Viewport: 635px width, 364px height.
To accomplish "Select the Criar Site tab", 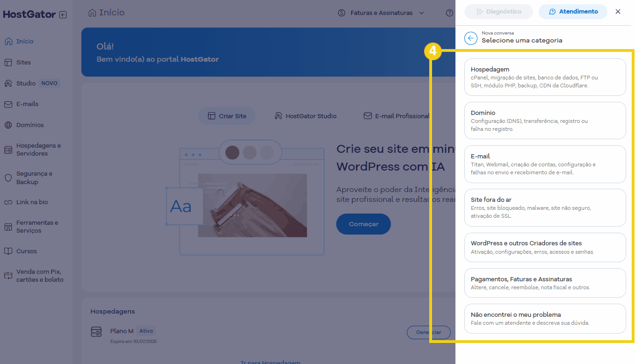I will click(227, 116).
